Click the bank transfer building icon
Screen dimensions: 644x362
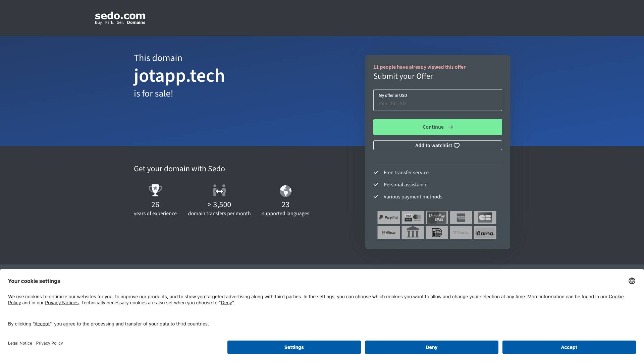(x=413, y=233)
